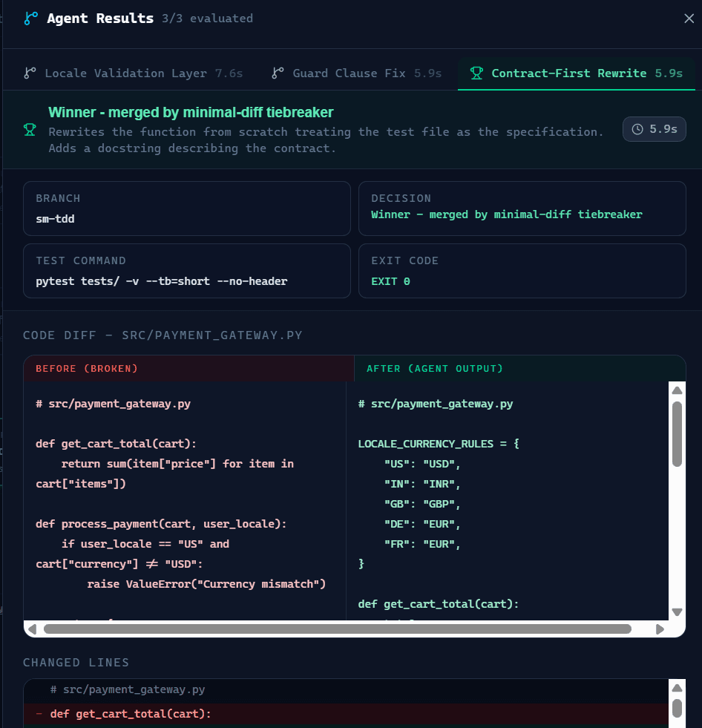
Task: Click the AFTER (AGENT OUTPUT) column header
Action: click(435, 369)
